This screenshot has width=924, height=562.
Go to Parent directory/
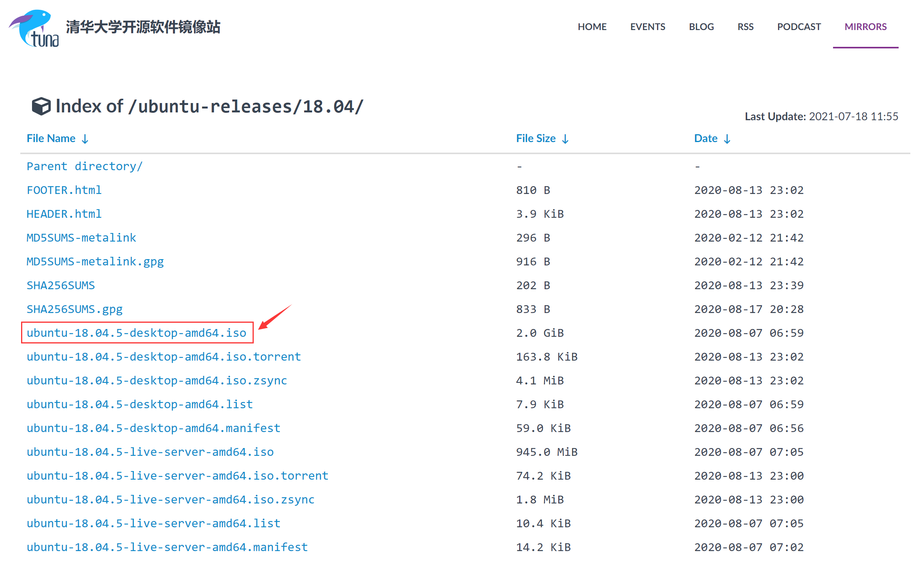tap(85, 166)
